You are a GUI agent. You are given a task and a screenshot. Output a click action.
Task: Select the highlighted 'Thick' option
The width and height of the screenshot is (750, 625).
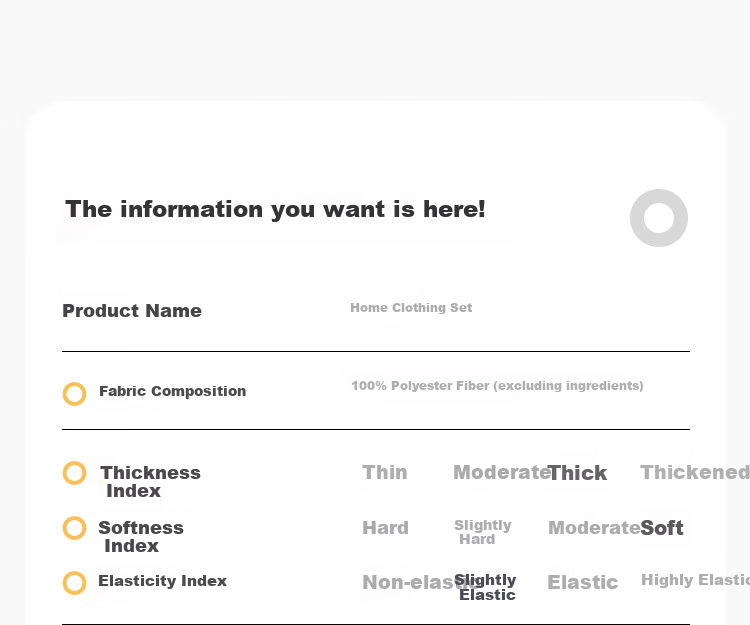(x=577, y=473)
